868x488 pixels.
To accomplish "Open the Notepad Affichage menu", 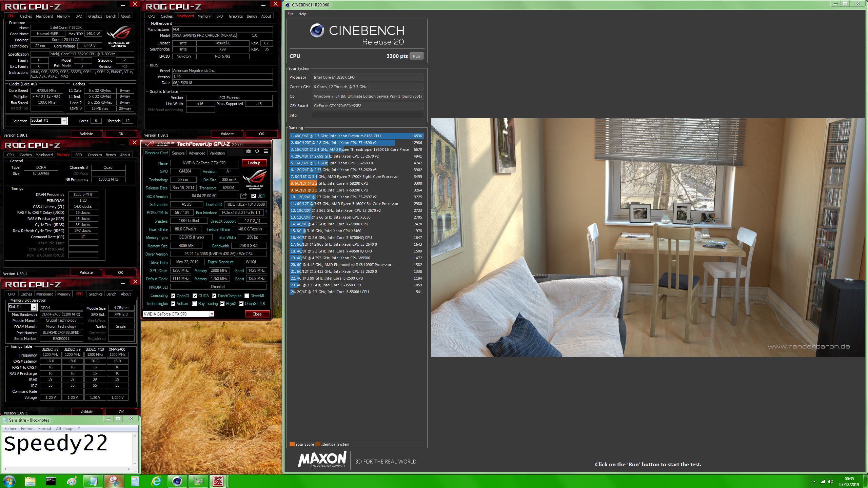I will [64, 428].
